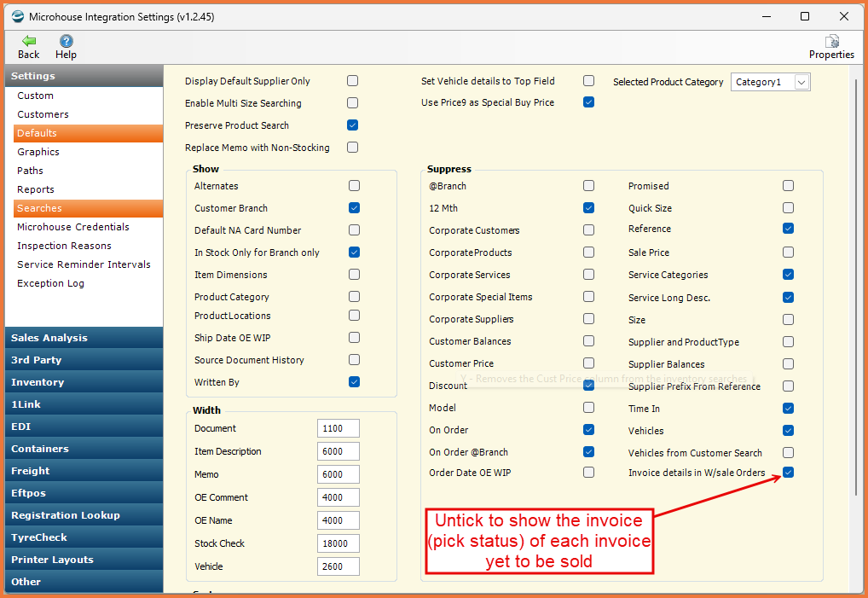Open the Help icon

(66, 41)
